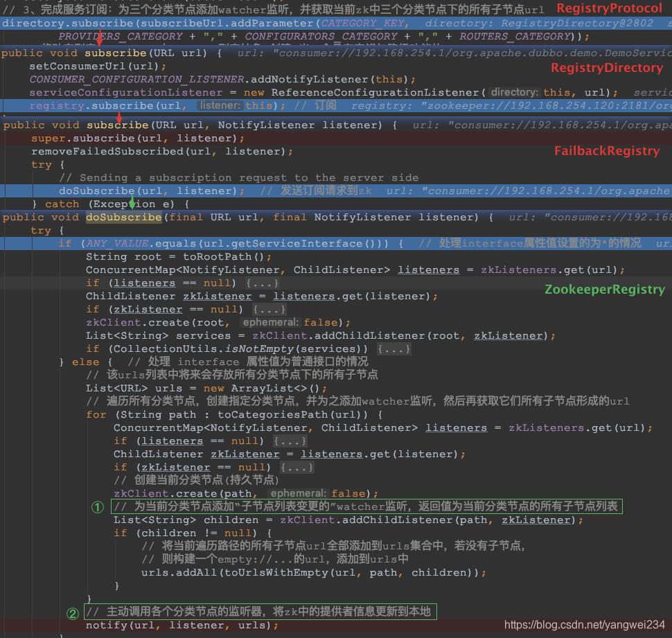
Task: Click the toUrlsWithEmpty method call
Action: pyautogui.click(x=277, y=572)
